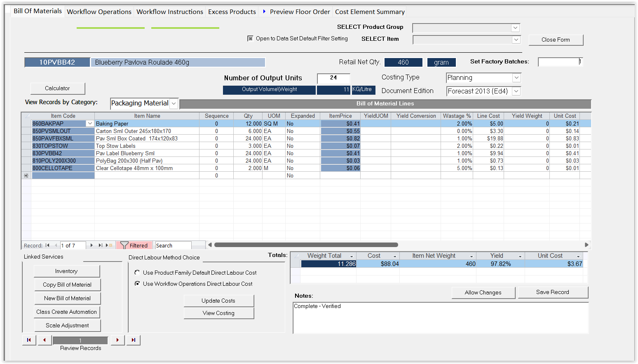Jump to first record in Review Records
This screenshot has height=364, width=638.
pyautogui.click(x=29, y=340)
